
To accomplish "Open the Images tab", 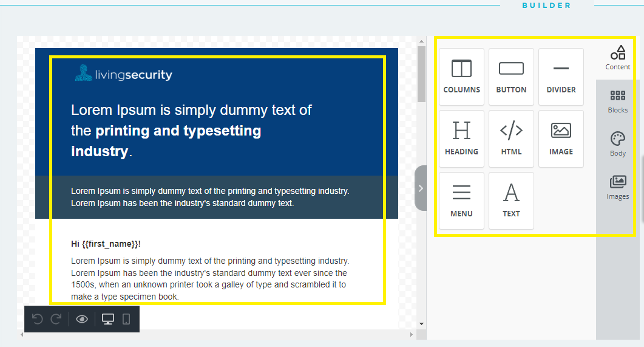I will point(618,188).
